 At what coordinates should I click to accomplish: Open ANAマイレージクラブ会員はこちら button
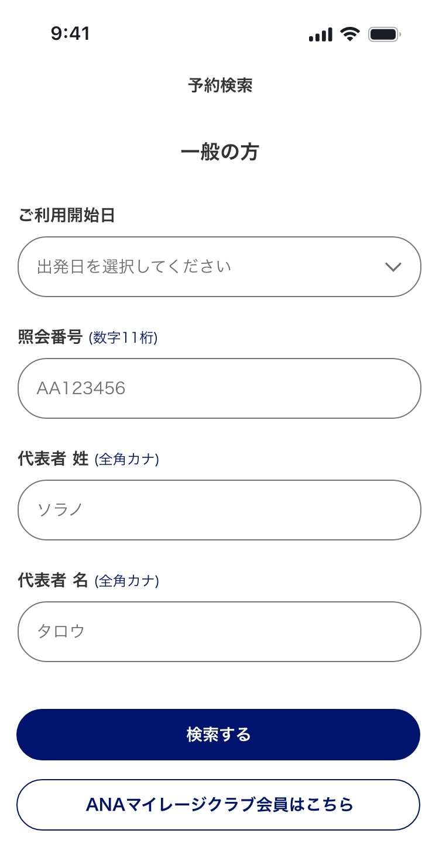click(218, 805)
